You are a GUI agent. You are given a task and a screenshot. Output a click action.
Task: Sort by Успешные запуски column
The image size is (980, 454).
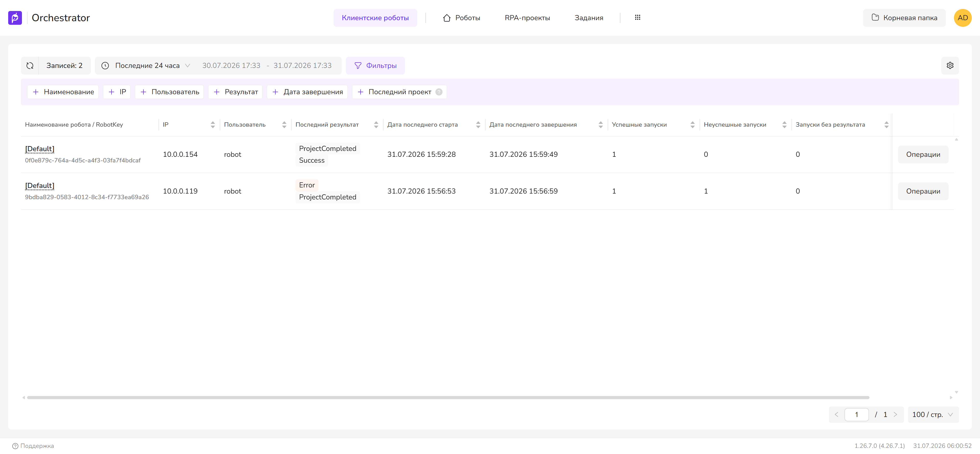(692, 124)
